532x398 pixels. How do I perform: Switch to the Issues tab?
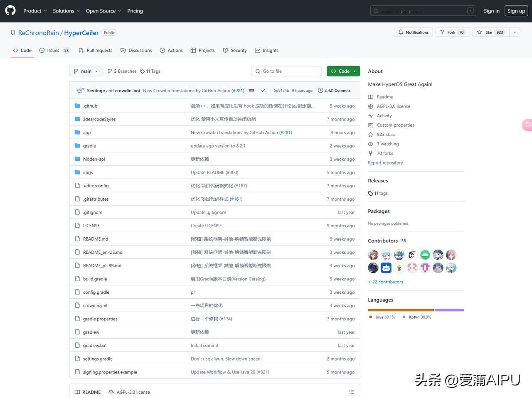point(54,50)
